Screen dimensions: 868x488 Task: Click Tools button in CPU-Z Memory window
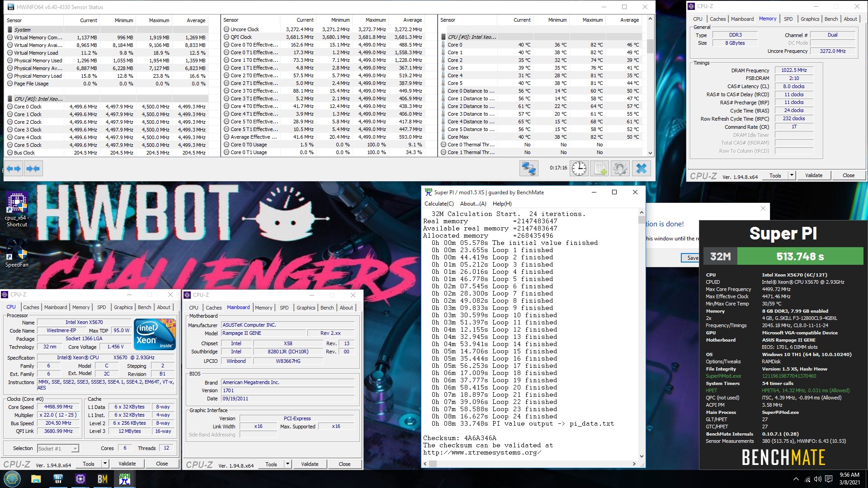pyautogui.click(x=775, y=175)
